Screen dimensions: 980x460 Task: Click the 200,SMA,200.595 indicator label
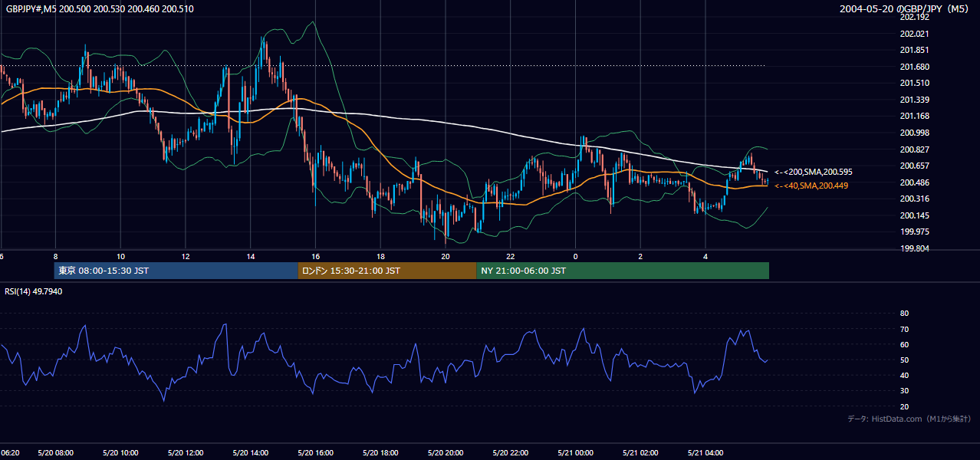[813, 172]
